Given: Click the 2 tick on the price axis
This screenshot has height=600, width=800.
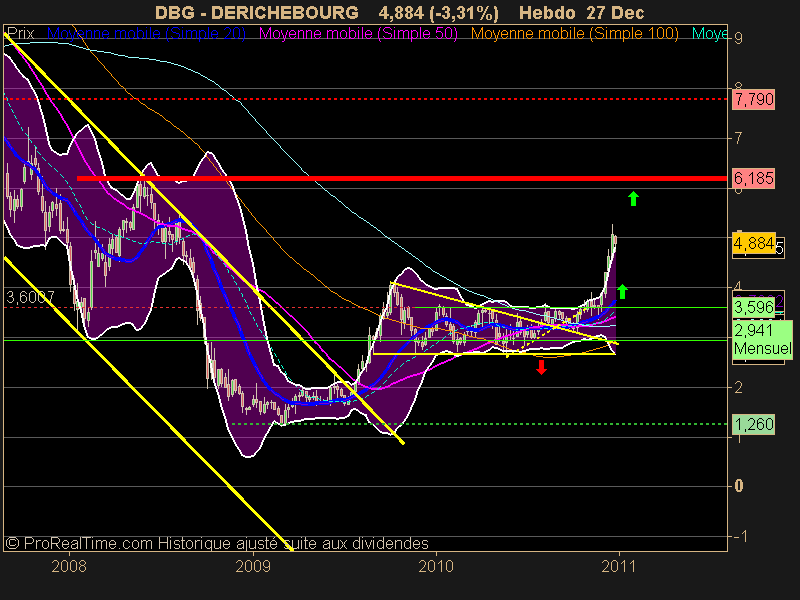Looking at the screenshot, I should (x=738, y=387).
